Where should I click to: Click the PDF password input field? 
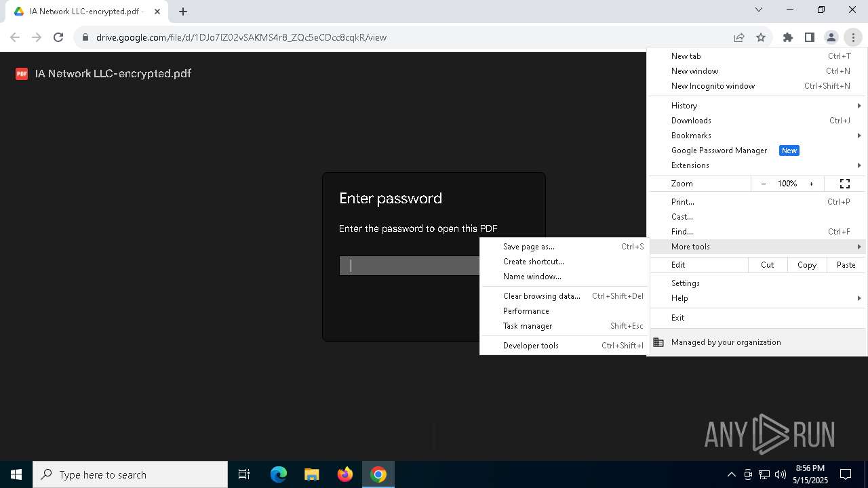click(x=410, y=266)
